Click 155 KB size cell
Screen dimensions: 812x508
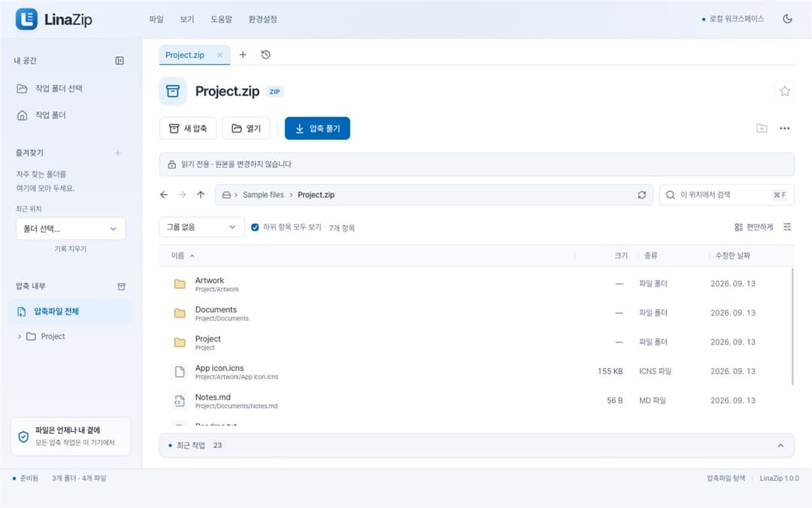tap(610, 372)
